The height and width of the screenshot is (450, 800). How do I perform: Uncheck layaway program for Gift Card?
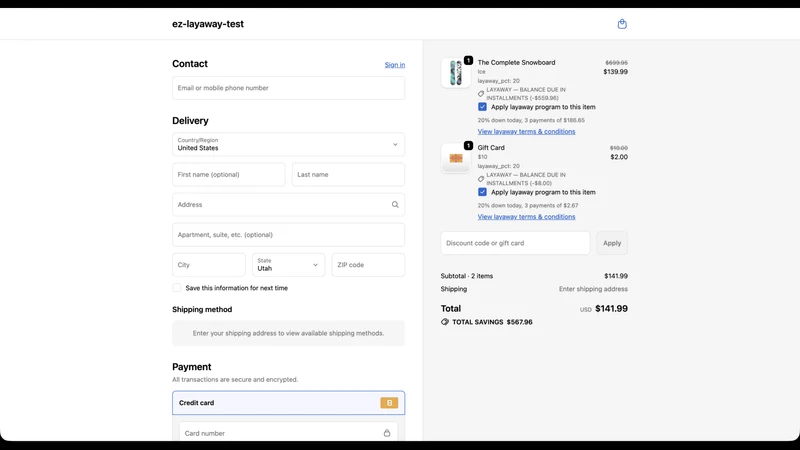click(x=482, y=192)
